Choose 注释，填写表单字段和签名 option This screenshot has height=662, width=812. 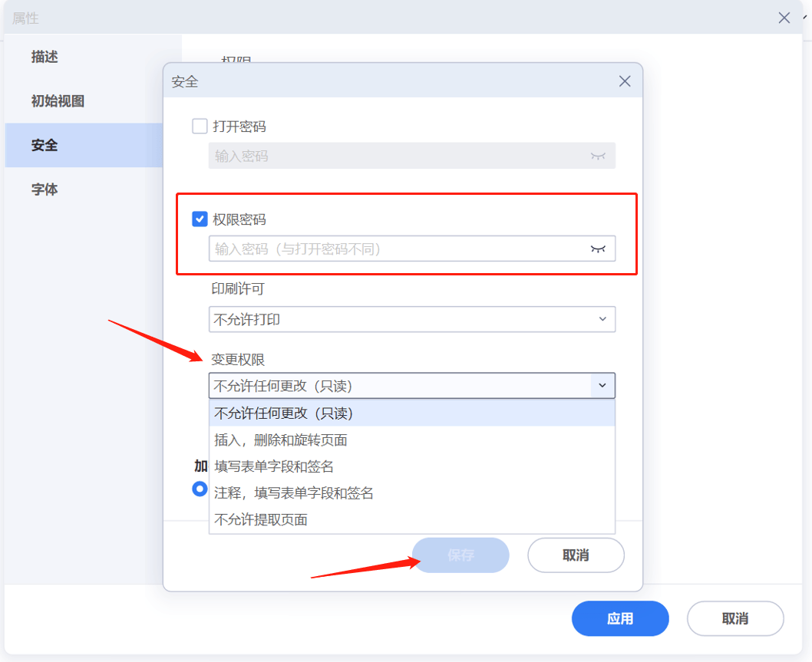(411, 492)
